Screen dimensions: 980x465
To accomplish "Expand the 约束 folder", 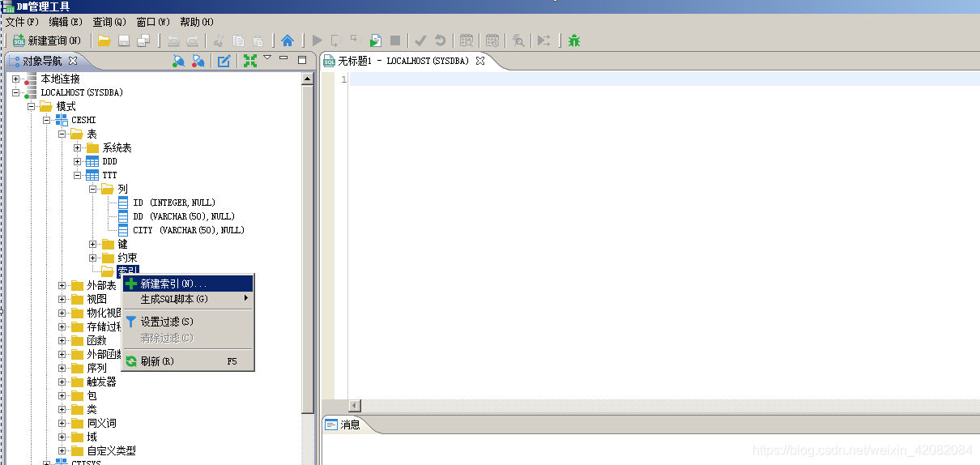I will (x=93, y=258).
